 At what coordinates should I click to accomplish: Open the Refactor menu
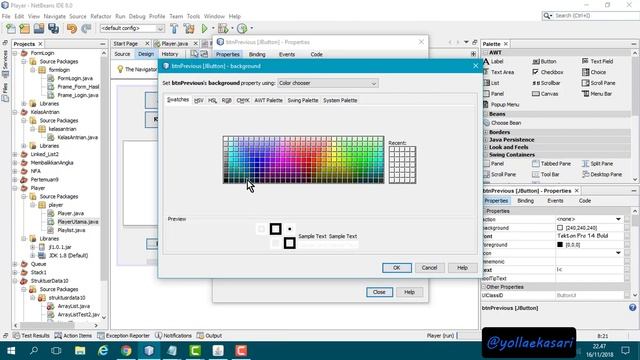tap(101, 16)
